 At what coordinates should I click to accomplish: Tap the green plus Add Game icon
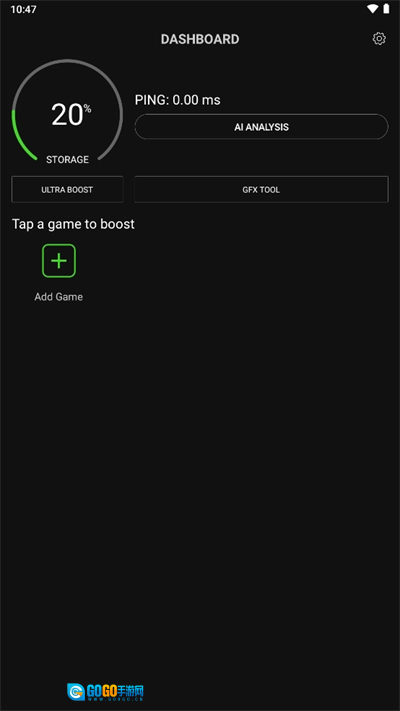tap(59, 261)
